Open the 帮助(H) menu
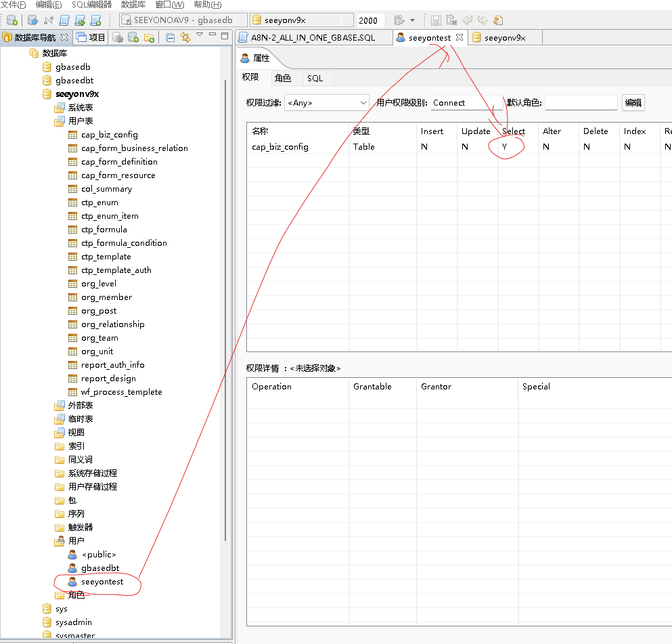 208,5
